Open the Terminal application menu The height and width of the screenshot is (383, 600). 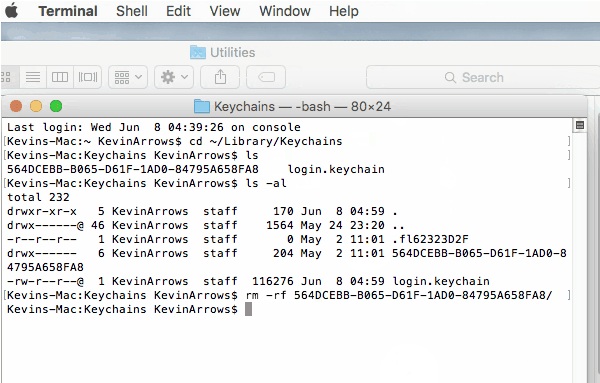(x=68, y=11)
